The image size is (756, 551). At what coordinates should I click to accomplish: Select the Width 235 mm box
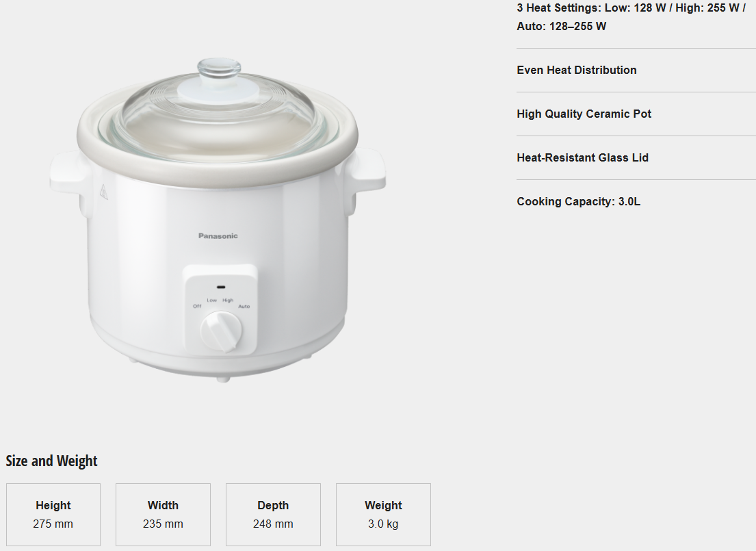[x=163, y=515]
